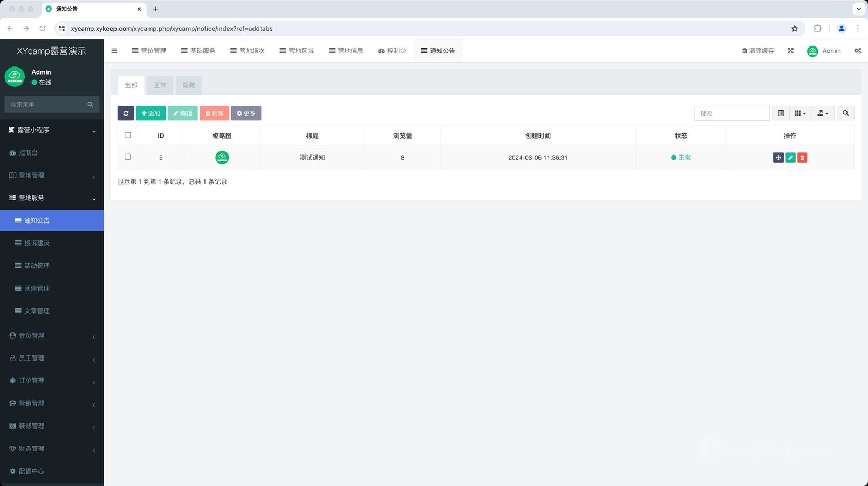Click the red 删除 toolbar button
This screenshot has width=868, height=486.
click(214, 113)
